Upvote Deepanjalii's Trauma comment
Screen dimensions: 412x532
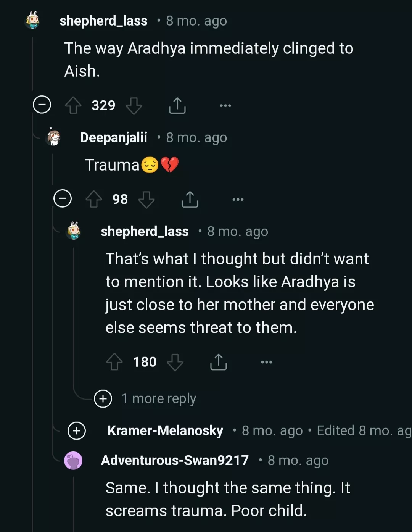click(x=94, y=199)
